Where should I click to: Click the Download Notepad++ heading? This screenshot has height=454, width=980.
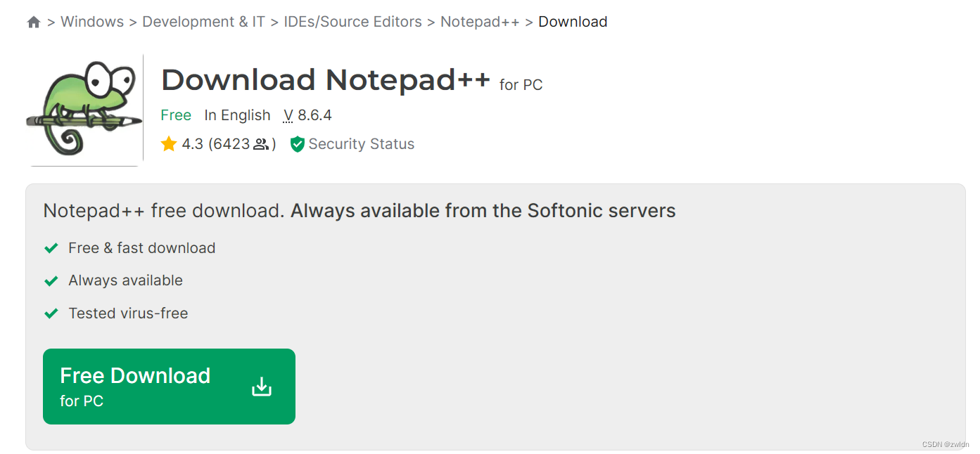point(326,80)
